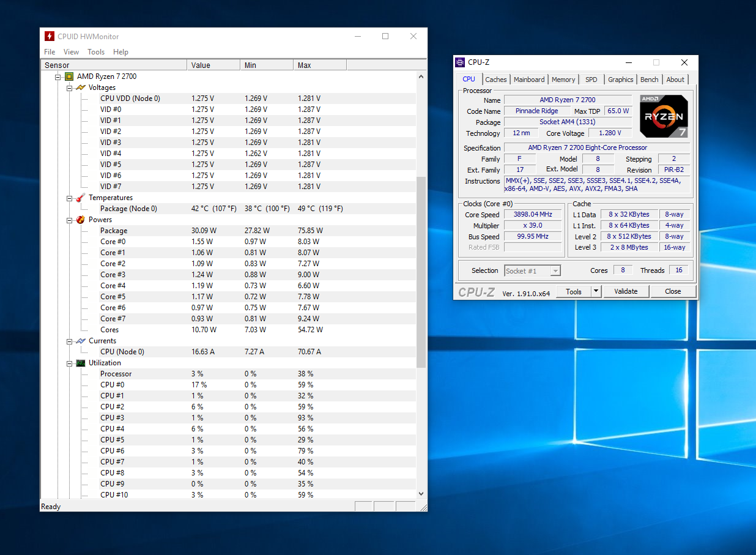
Task: Switch to the Memory tab in CPU-Z
Action: (x=563, y=80)
